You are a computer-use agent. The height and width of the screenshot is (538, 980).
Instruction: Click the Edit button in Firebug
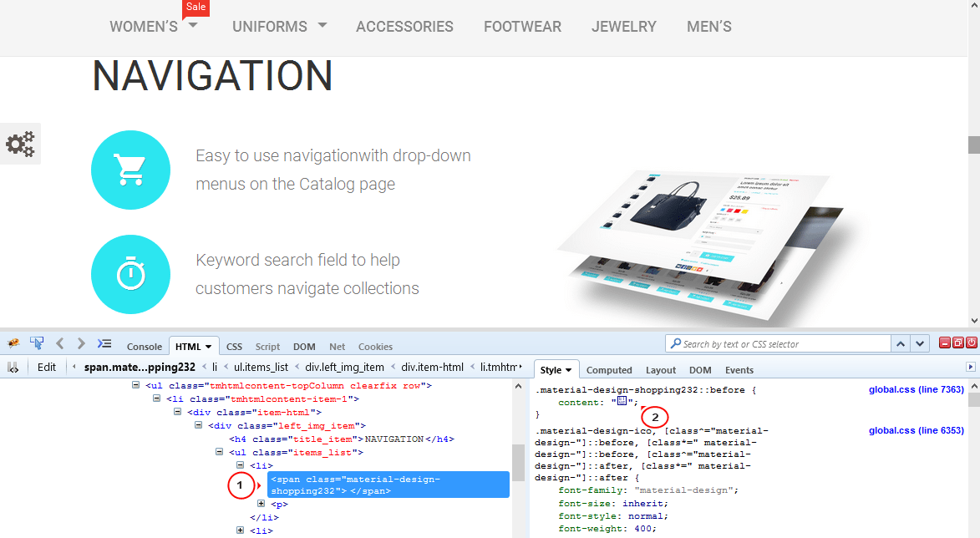click(46, 366)
